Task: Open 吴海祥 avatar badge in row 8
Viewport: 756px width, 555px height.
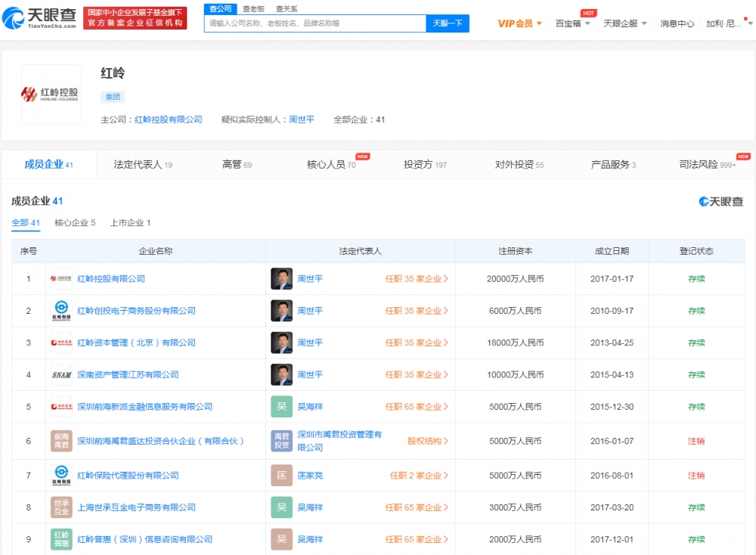Action: (281, 507)
